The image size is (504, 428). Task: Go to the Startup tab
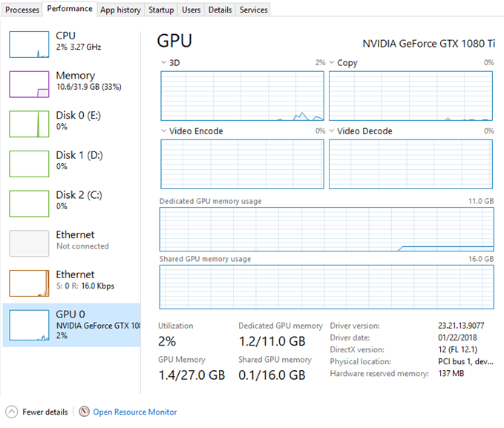[161, 10]
